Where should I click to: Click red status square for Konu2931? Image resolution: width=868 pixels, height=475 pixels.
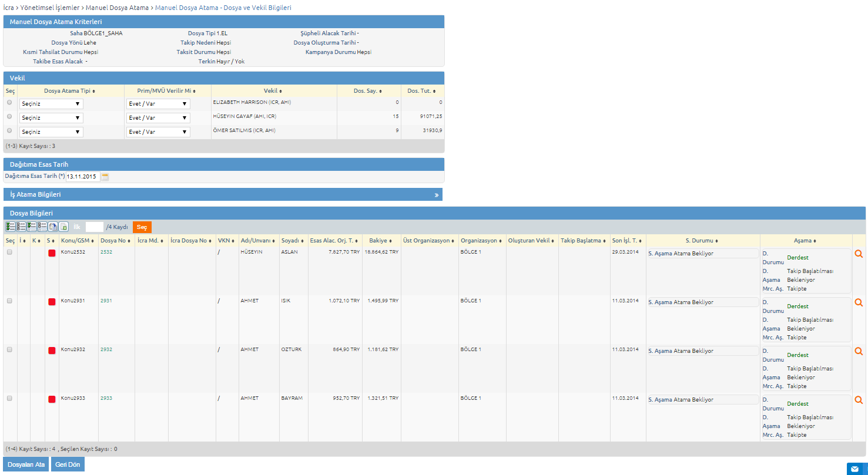52,302
